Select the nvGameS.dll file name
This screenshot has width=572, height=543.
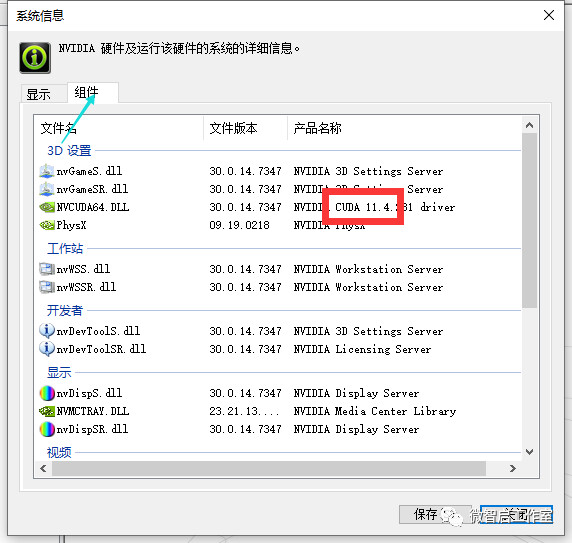pos(89,171)
